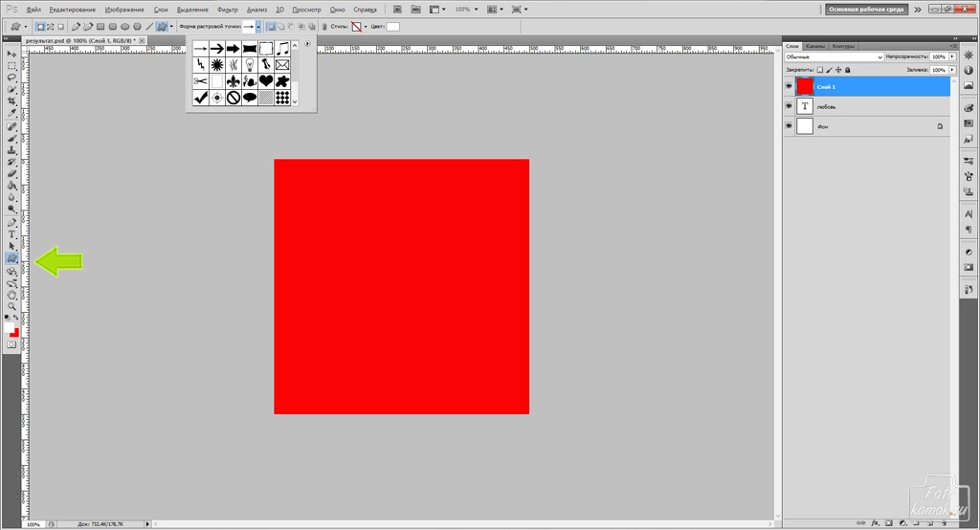Image resolution: width=980 pixels, height=530 pixels.
Task: Open the opacity slider arrow
Action: click(x=952, y=56)
